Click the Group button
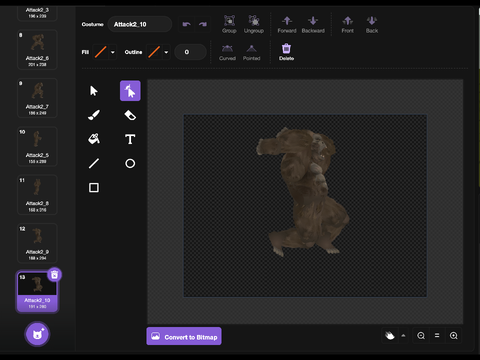 click(229, 24)
